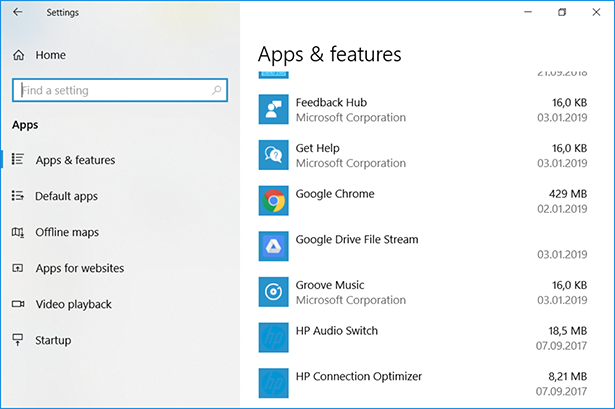
Task: Go to Video playback settings
Action: (x=73, y=304)
